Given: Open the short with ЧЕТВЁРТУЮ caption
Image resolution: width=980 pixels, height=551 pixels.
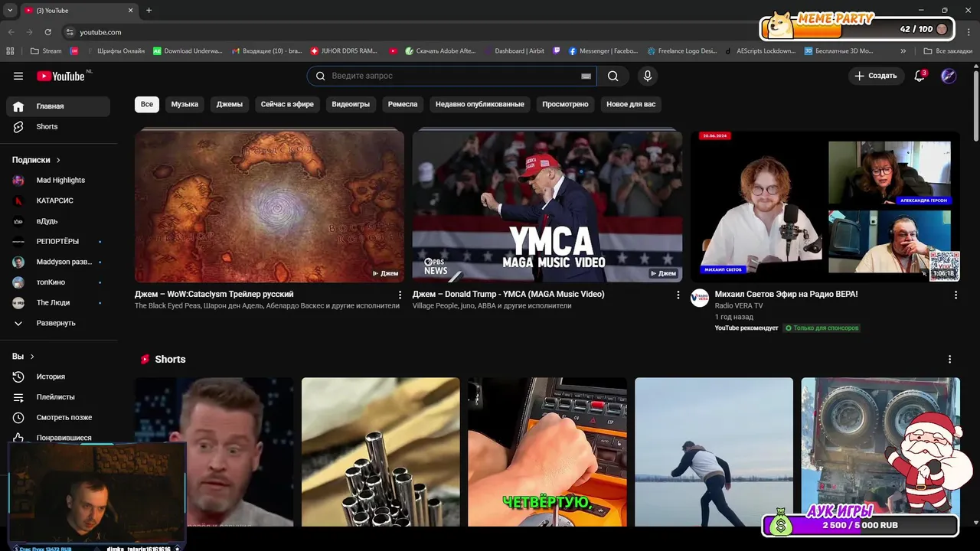Looking at the screenshot, I should click(547, 452).
